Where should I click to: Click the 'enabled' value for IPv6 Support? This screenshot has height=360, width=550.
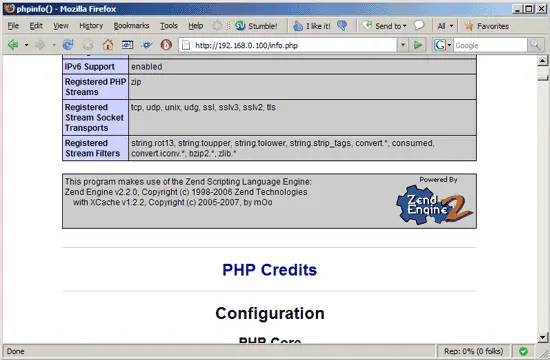point(147,67)
